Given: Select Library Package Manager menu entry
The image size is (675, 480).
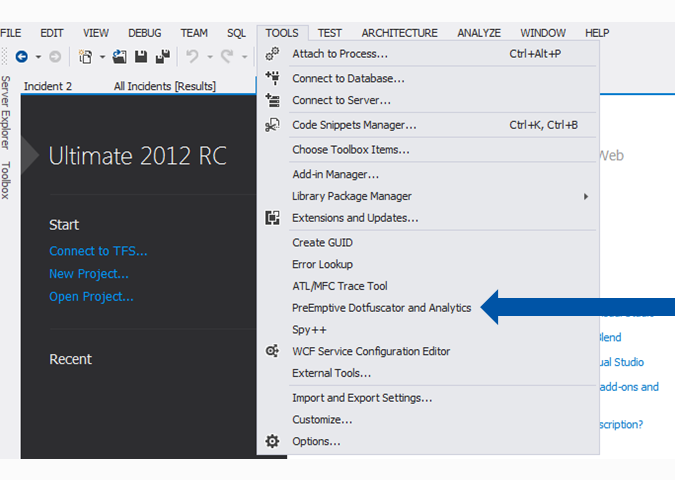Looking at the screenshot, I should pyautogui.click(x=428, y=196).
